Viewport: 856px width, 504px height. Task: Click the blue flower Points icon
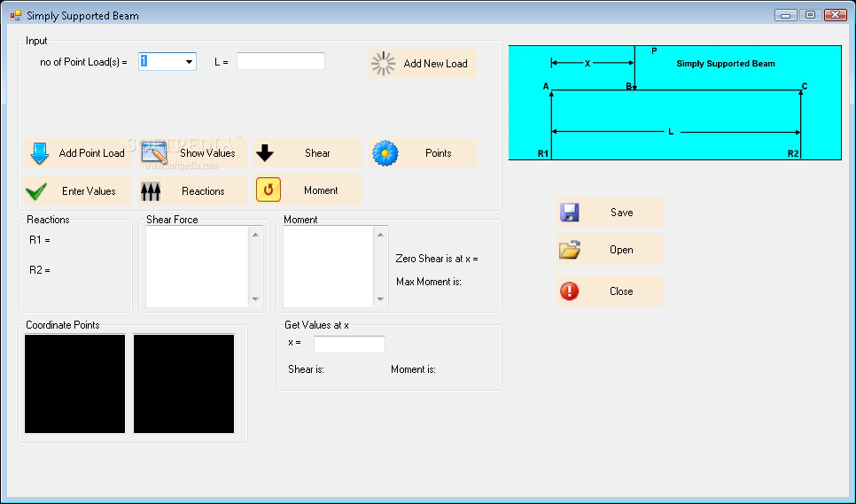click(385, 153)
